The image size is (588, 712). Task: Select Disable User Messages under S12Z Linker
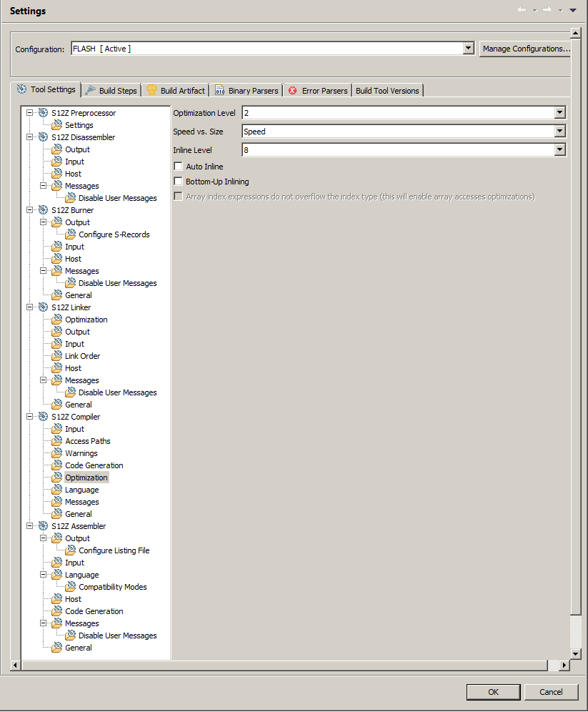116,392
